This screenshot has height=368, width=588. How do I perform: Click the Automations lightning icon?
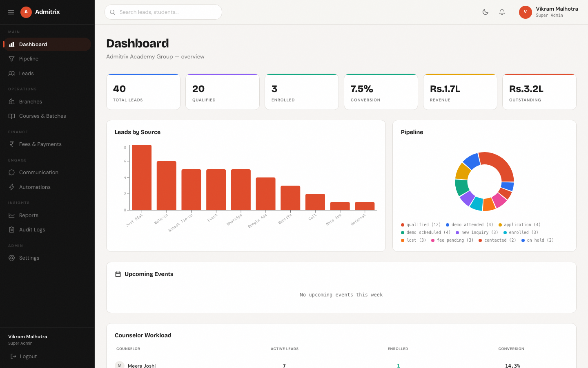[12, 187]
